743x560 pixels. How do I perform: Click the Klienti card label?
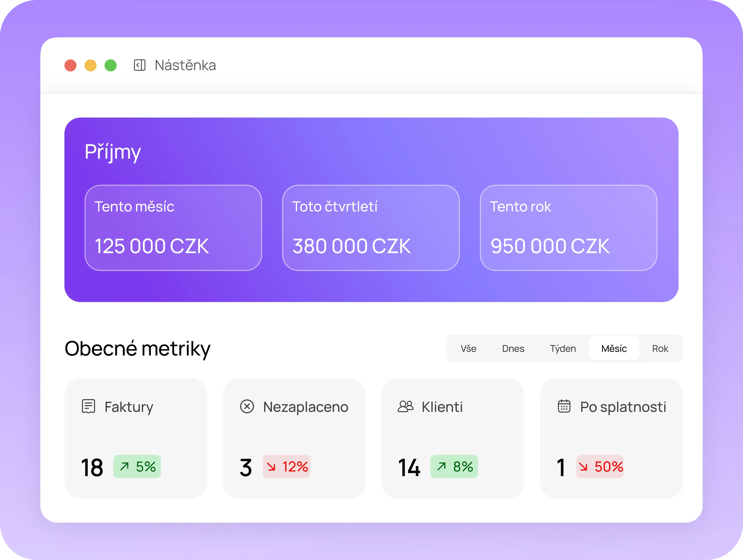[x=442, y=407]
